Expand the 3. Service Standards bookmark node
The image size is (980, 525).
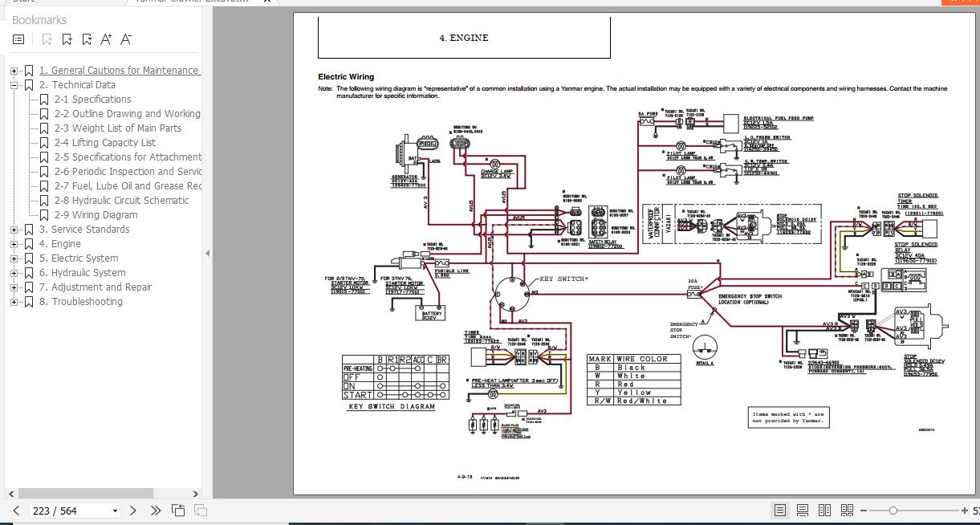coord(14,230)
